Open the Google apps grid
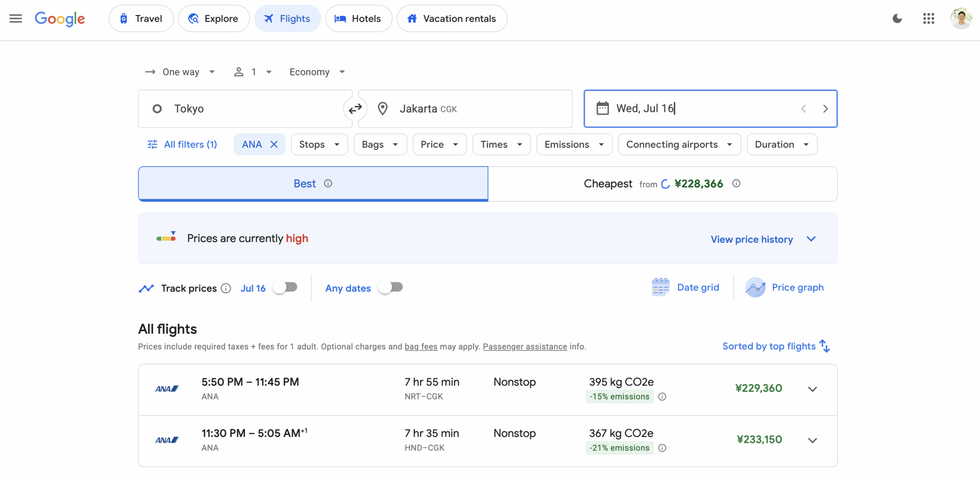This screenshot has width=980, height=478. pos(928,18)
